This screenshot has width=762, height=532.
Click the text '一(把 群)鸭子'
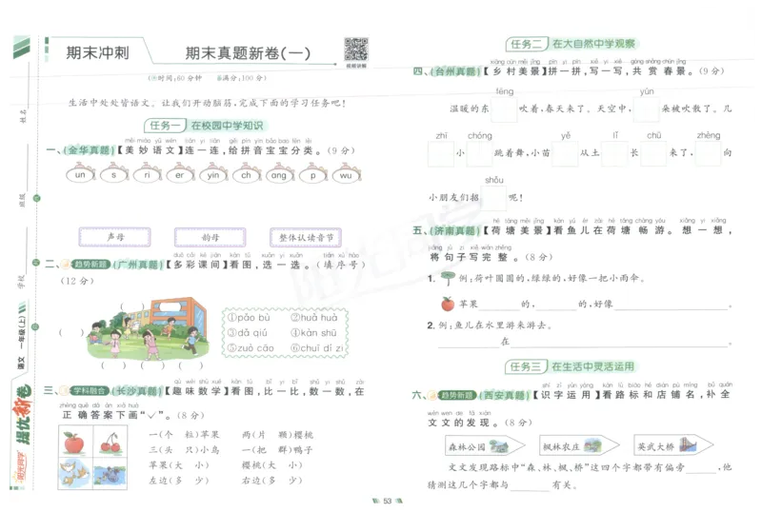[x=277, y=450]
